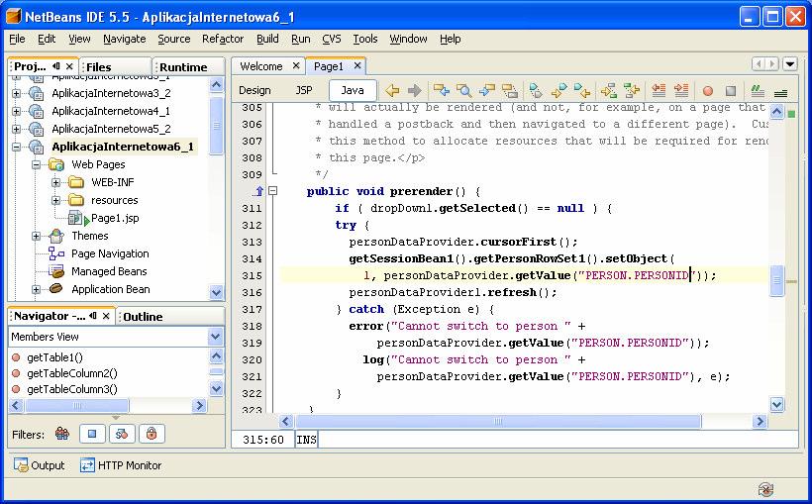Viewport: 812px width, 504px height.
Task: Open the HTTP Monitor window
Action: (x=121, y=465)
